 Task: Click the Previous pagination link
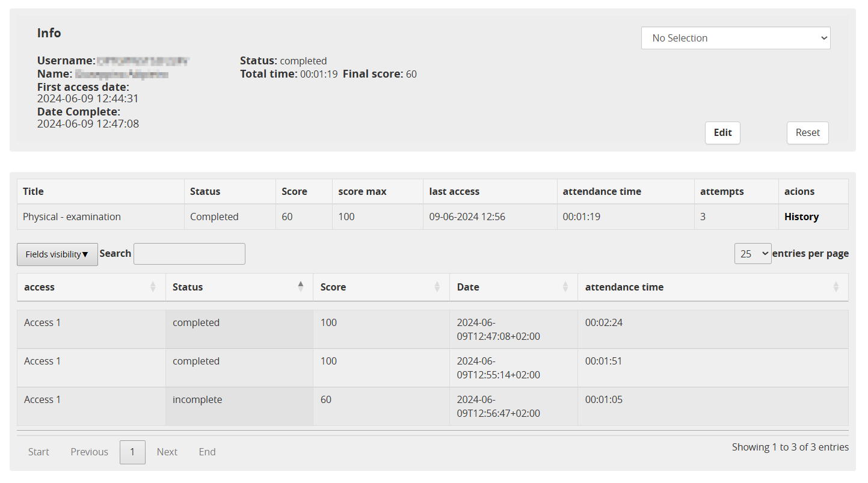click(x=89, y=452)
